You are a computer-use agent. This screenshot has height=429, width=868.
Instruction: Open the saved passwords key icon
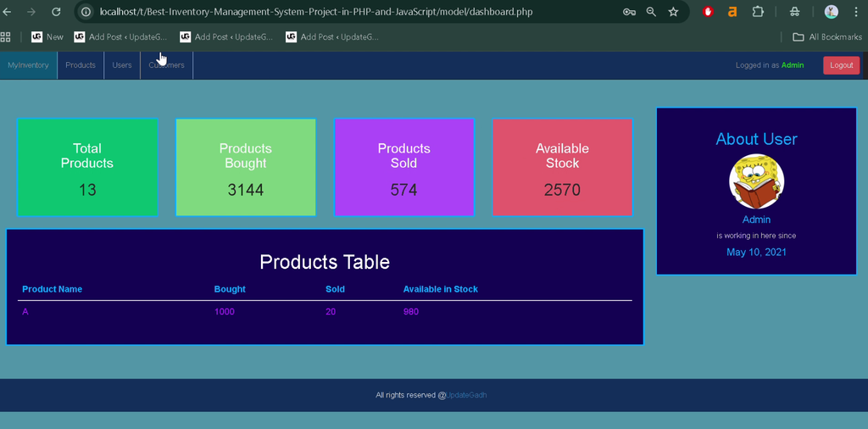(629, 12)
